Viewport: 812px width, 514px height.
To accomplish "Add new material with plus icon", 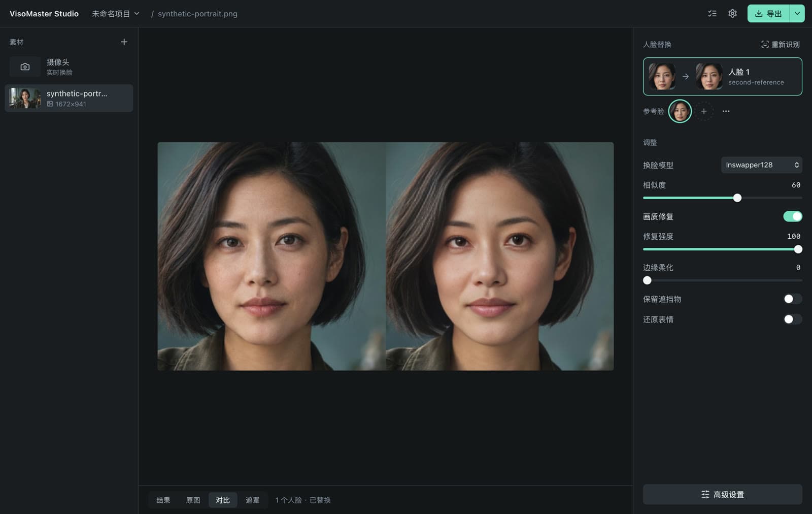I will 124,42.
